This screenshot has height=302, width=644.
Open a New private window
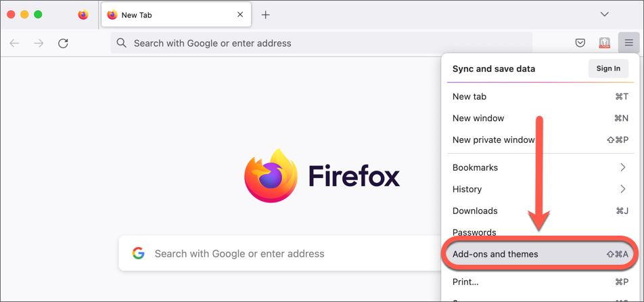[x=540, y=139]
